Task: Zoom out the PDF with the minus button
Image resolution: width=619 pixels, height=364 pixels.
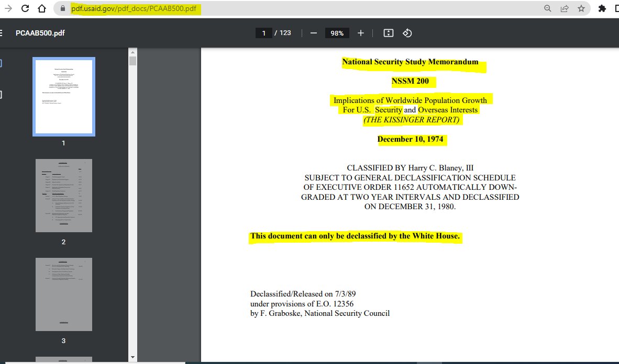Action: pyautogui.click(x=314, y=33)
